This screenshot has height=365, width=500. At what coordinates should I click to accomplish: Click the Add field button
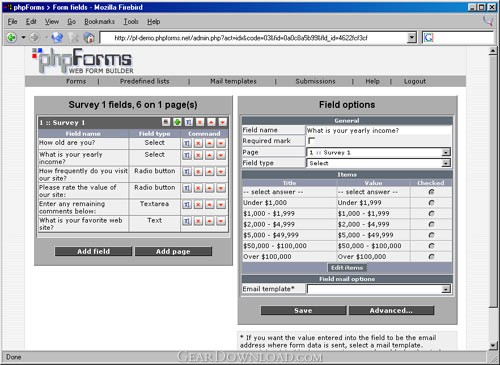coord(93,251)
